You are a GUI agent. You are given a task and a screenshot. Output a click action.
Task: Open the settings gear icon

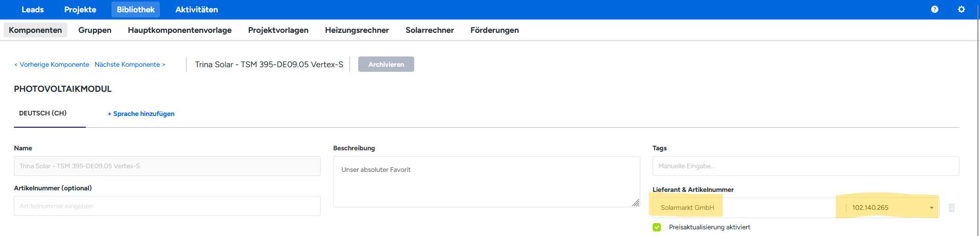click(x=961, y=9)
